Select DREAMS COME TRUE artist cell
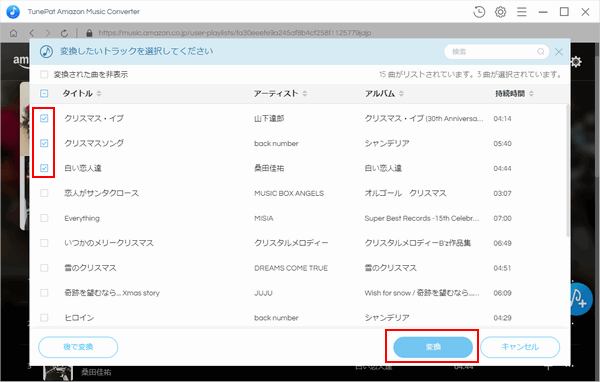This screenshot has height=382, width=600. (291, 268)
